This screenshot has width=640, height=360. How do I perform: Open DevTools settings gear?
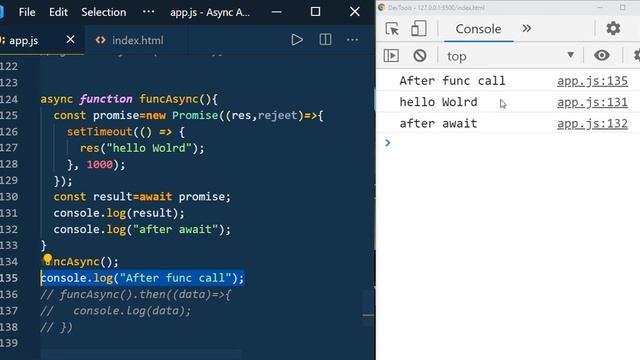[613, 28]
